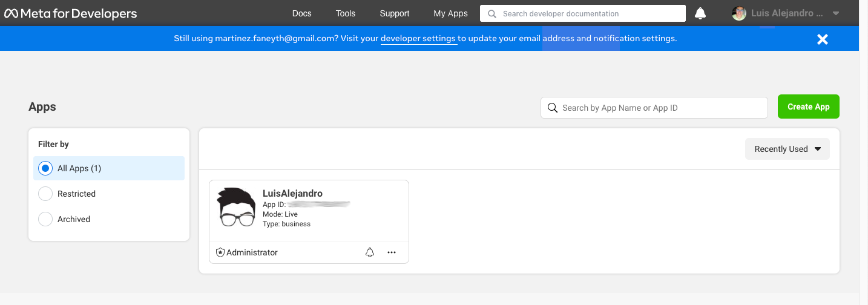Image resolution: width=868 pixels, height=305 pixels.
Task: Select the Archived filter
Action: pos(109,219)
